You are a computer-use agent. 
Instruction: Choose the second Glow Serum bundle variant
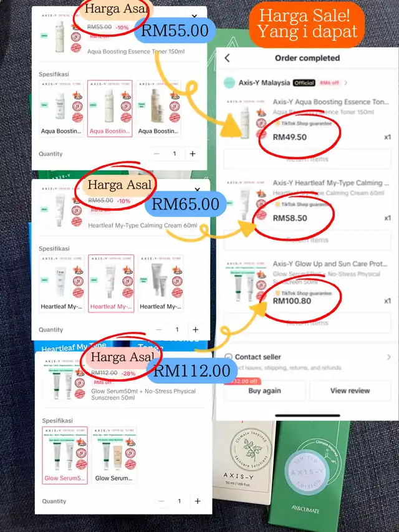click(114, 455)
